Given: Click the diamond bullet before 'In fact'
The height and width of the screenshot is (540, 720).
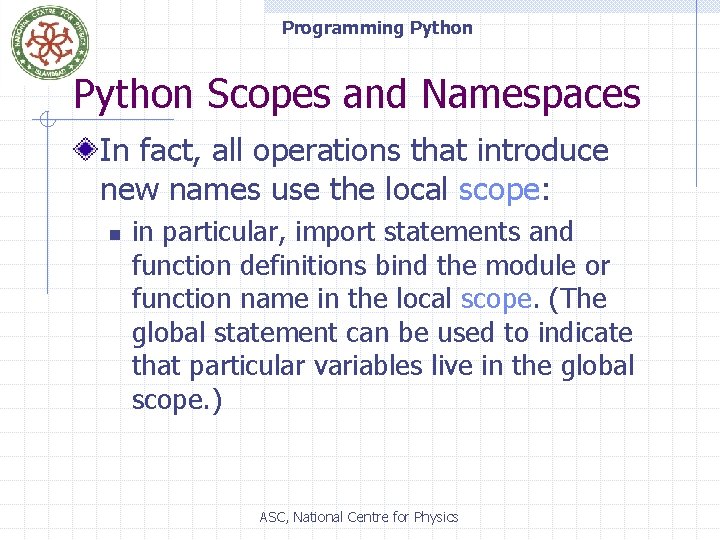Looking at the screenshot, I should [85, 149].
